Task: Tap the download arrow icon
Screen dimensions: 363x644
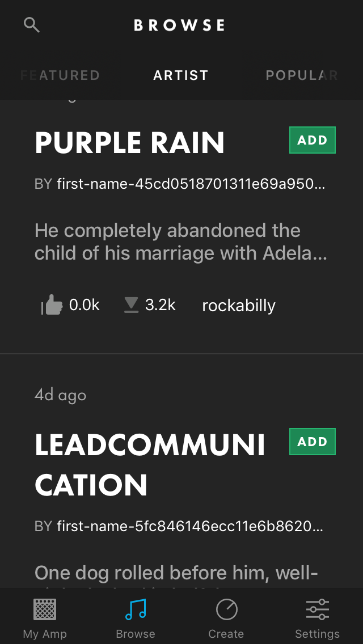Action: pos(131,305)
